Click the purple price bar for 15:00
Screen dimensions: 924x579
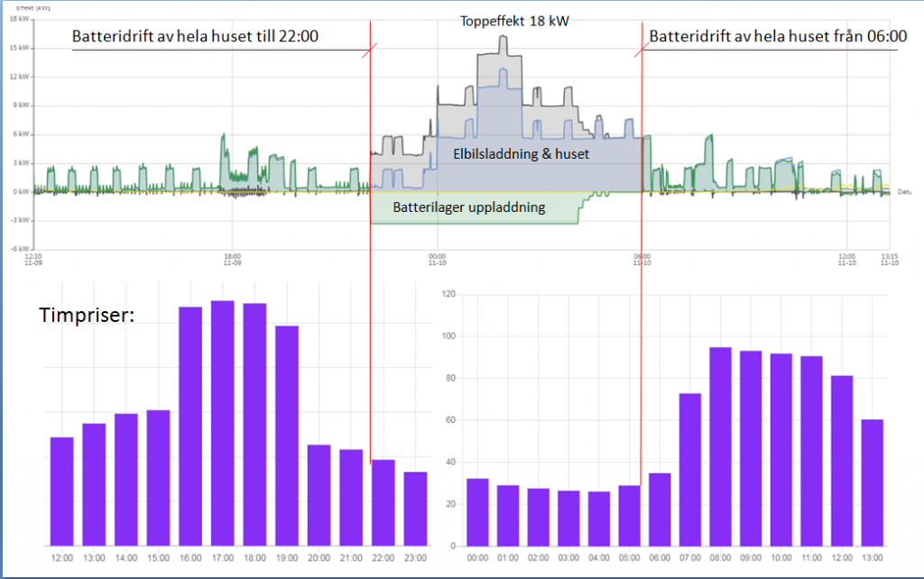pos(158,478)
